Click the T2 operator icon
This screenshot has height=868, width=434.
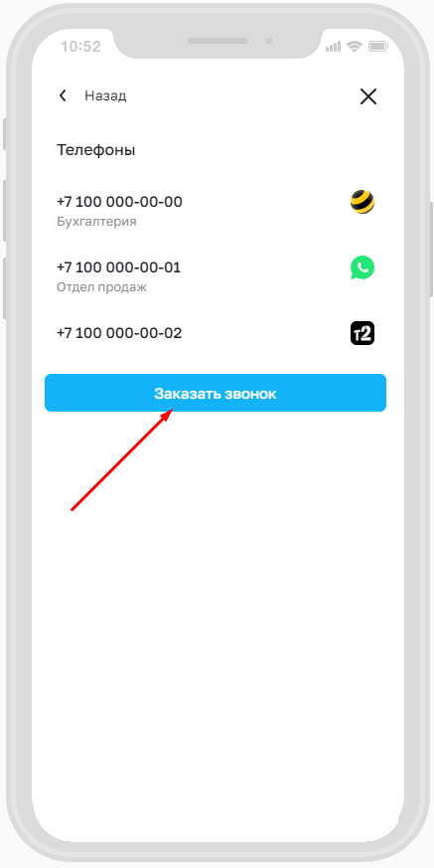click(362, 333)
